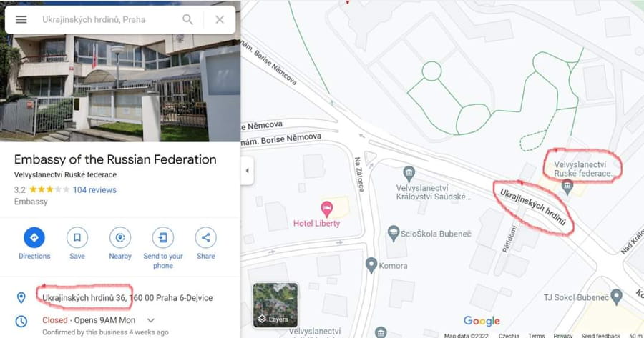Clear search with the X icon
644x338 pixels.
point(220,19)
